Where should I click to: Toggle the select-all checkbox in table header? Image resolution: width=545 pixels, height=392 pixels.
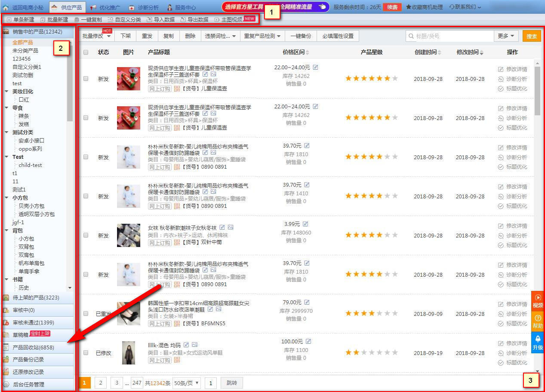(86, 52)
